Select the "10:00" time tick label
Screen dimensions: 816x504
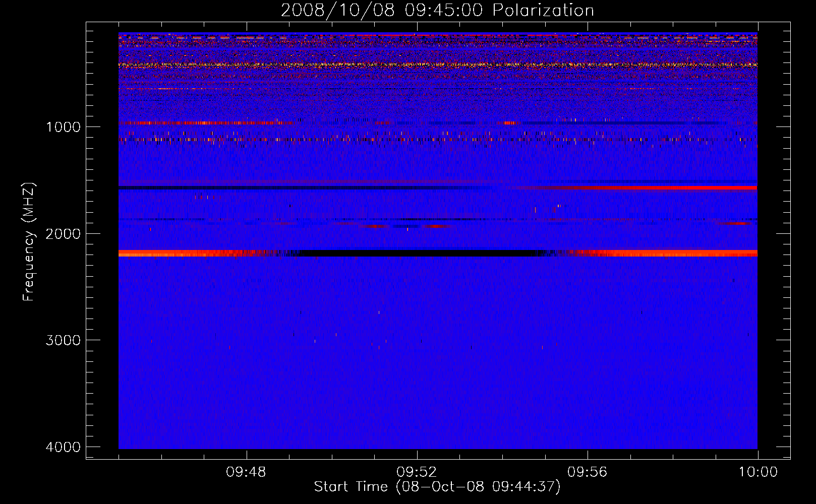pyautogui.click(x=758, y=472)
